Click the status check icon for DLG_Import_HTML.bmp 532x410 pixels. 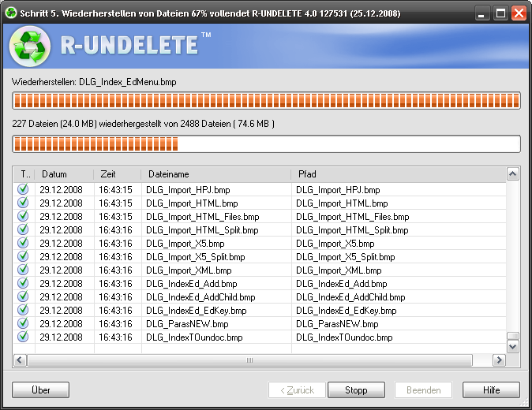tap(23, 203)
